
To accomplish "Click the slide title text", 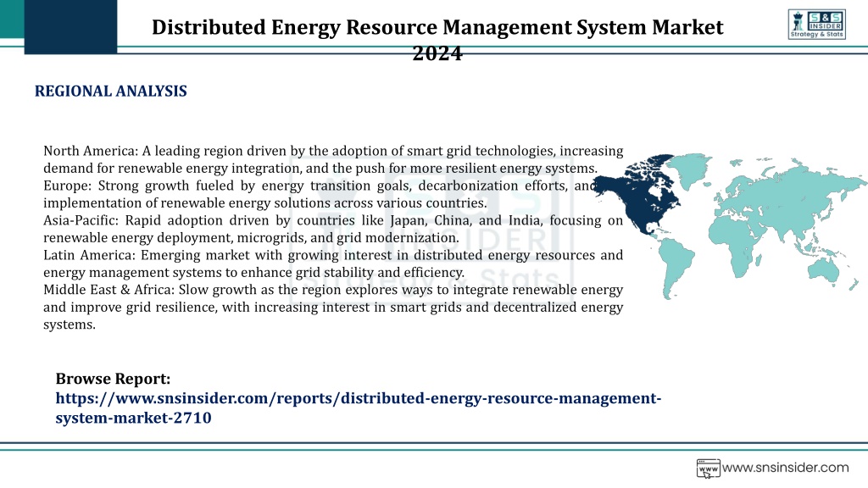I will pyautogui.click(x=437, y=40).
